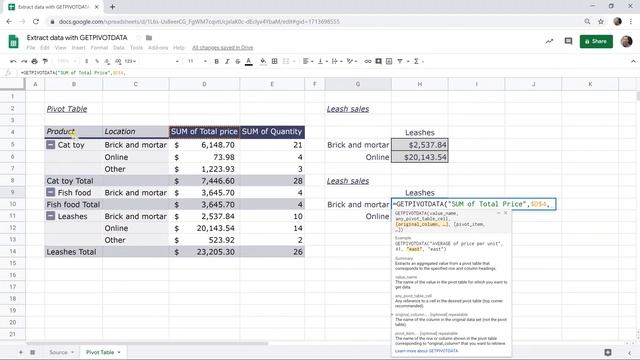Viewport: 640px width, 360px height.
Task: Open the Pivot Table sheet tab
Action: point(103,352)
